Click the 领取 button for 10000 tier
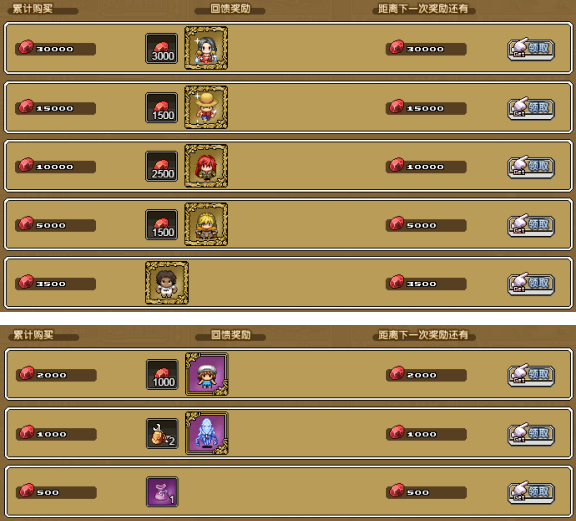 531,167
